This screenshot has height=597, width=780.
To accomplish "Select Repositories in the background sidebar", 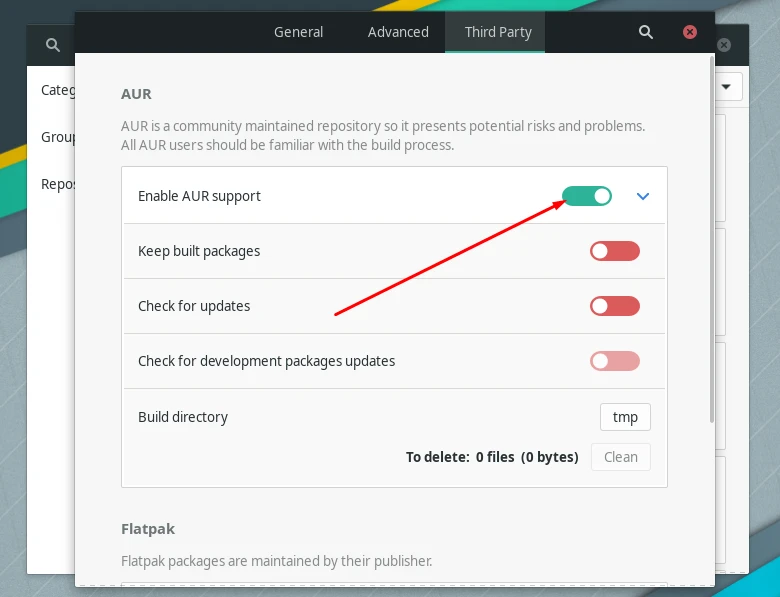I will tap(58, 184).
